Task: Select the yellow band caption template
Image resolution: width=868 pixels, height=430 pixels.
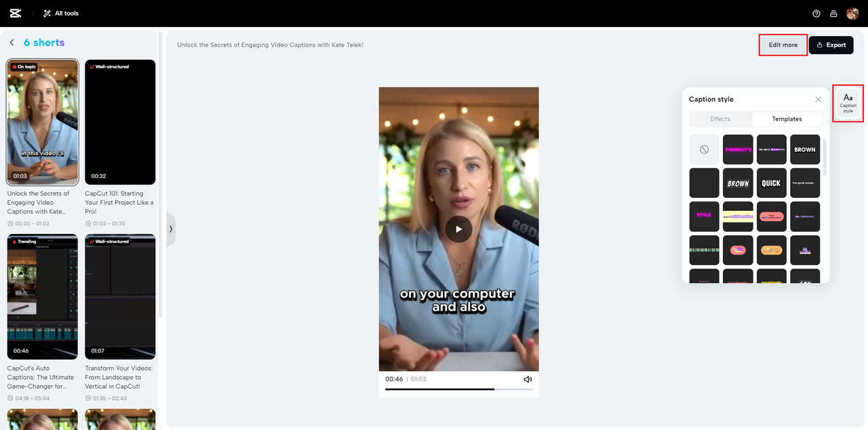Action: (738, 216)
